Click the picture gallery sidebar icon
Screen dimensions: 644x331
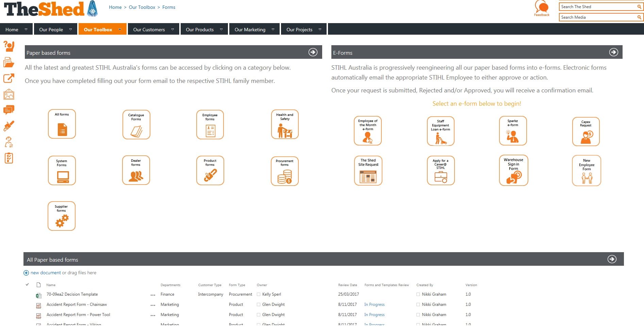9,94
